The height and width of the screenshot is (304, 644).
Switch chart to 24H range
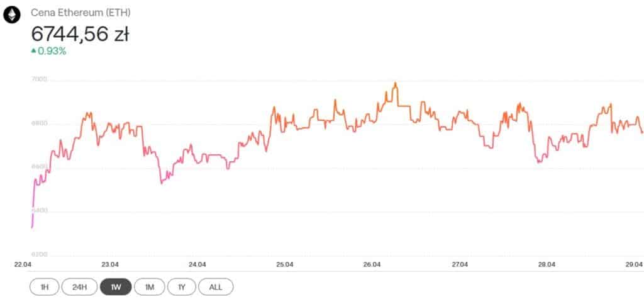pyautogui.click(x=79, y=287)
